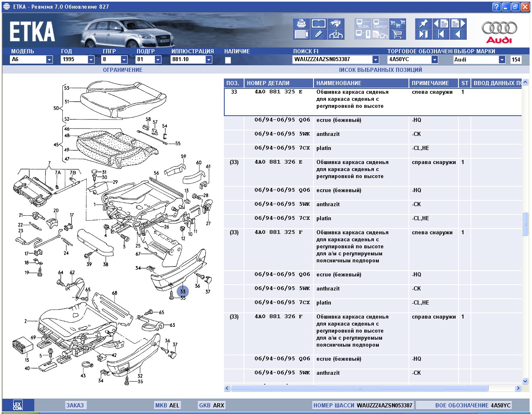This screenshot has height=414, width=532.
Task: Click the parts list scroll up arrow
Action: (x=525, y=82)
